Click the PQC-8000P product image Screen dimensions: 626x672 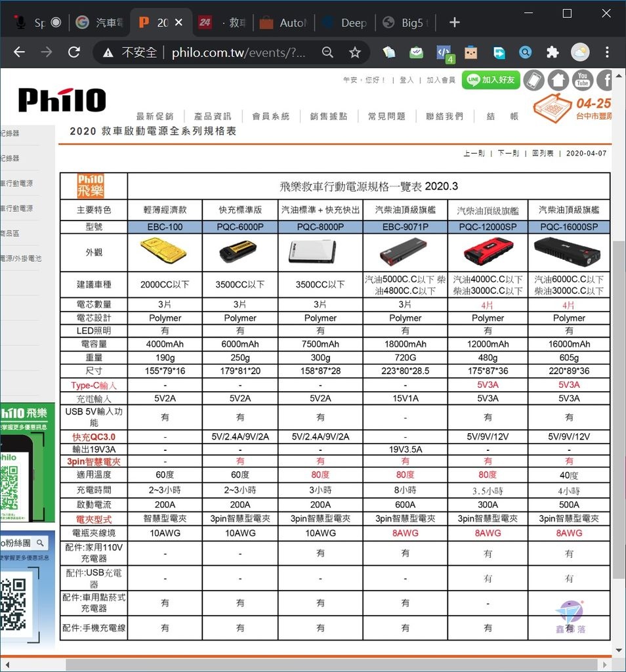point(312,252)
